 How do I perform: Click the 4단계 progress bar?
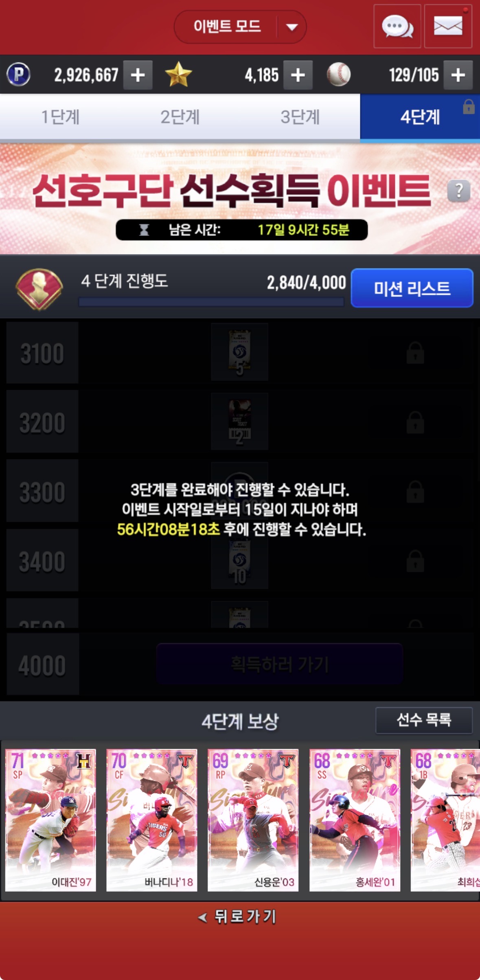tap(211, 302)
